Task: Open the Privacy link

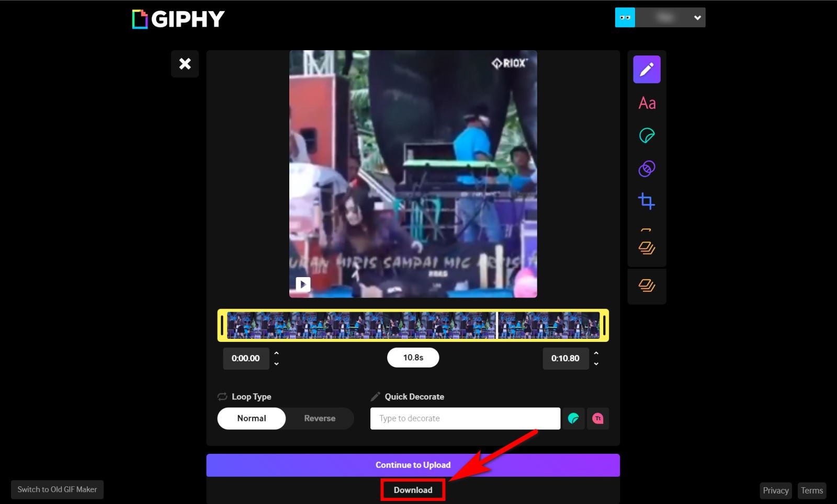Action: (x=775, y=490)
